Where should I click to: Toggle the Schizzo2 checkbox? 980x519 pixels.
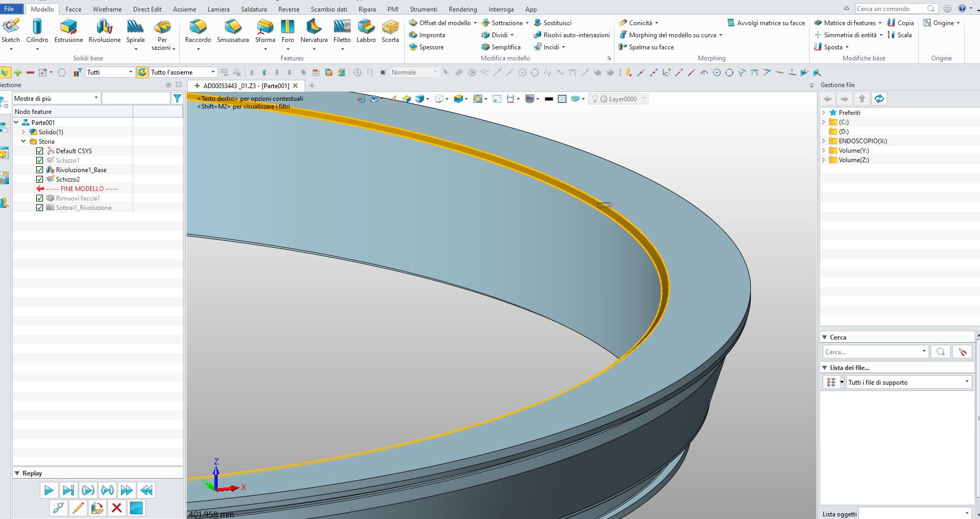click(x=39, y=179)
